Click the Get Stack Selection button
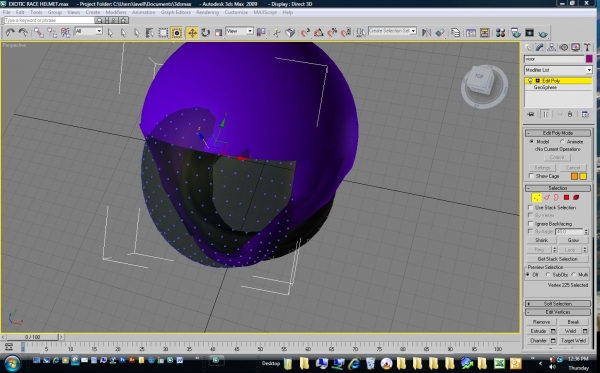Viewport: 600px width, 373px height. pos(557,259)
